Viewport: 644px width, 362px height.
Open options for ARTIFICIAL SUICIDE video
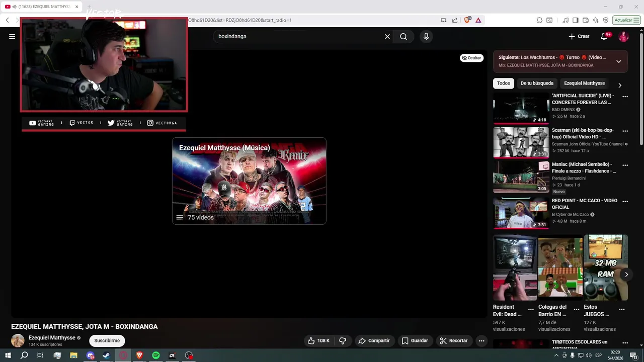625,96
